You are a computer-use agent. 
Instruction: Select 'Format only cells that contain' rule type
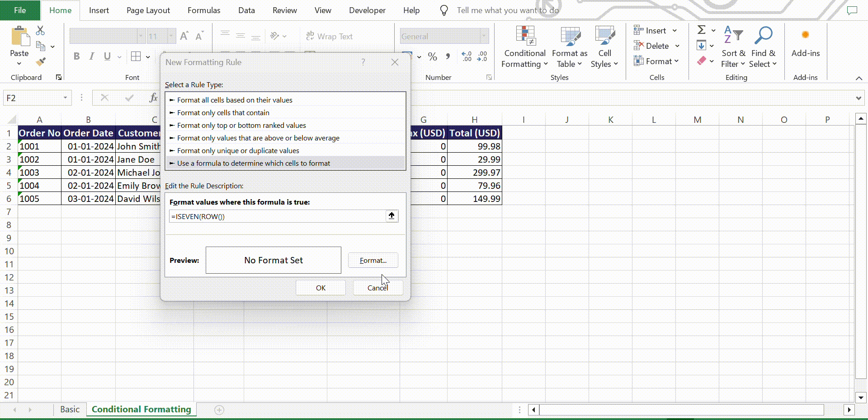[x=223, y=113]
